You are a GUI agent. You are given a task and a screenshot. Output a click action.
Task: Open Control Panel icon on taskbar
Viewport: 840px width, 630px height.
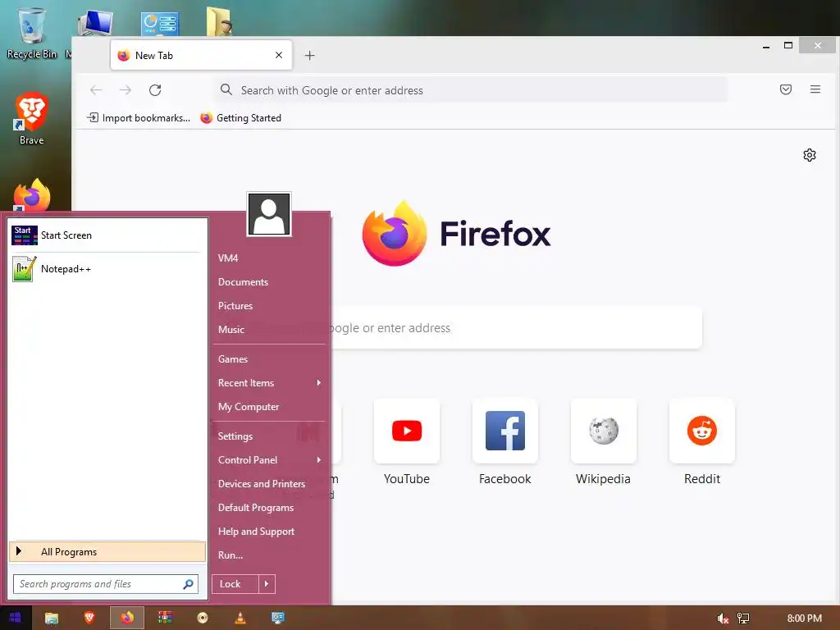(x=277, y=619)
